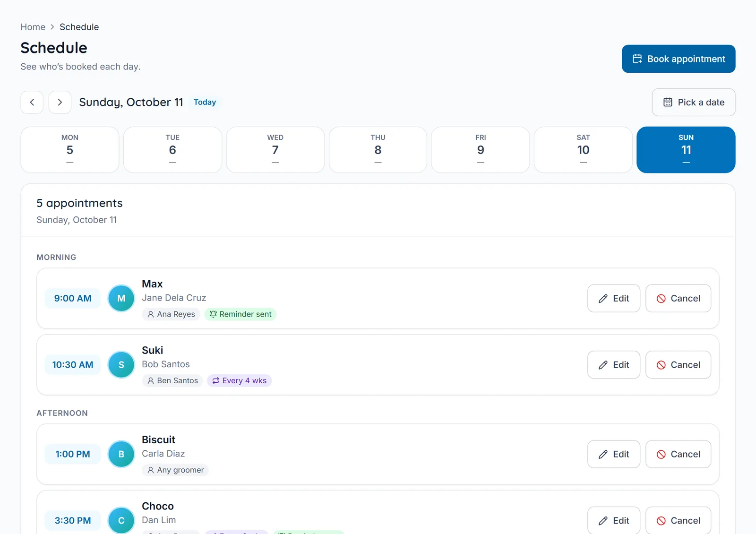
Task: Click the Reminder sent badge
Action: pos(241,314)
